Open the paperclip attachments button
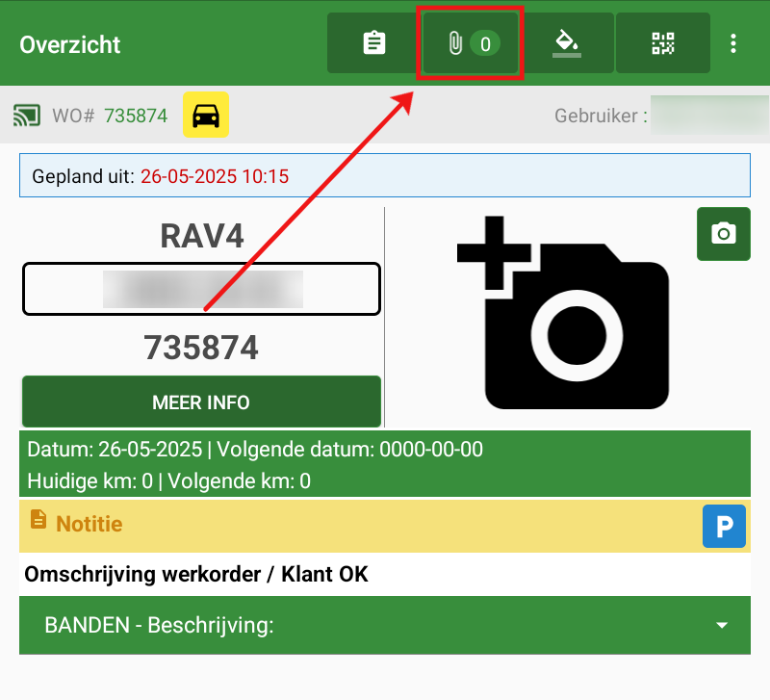This screenshot has height=700, width=770. pos(471,43)
